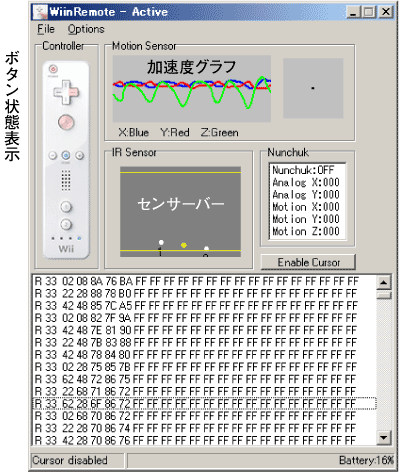Click the IR Sensor gray display area
400x475 pixels.
[180, 212]
